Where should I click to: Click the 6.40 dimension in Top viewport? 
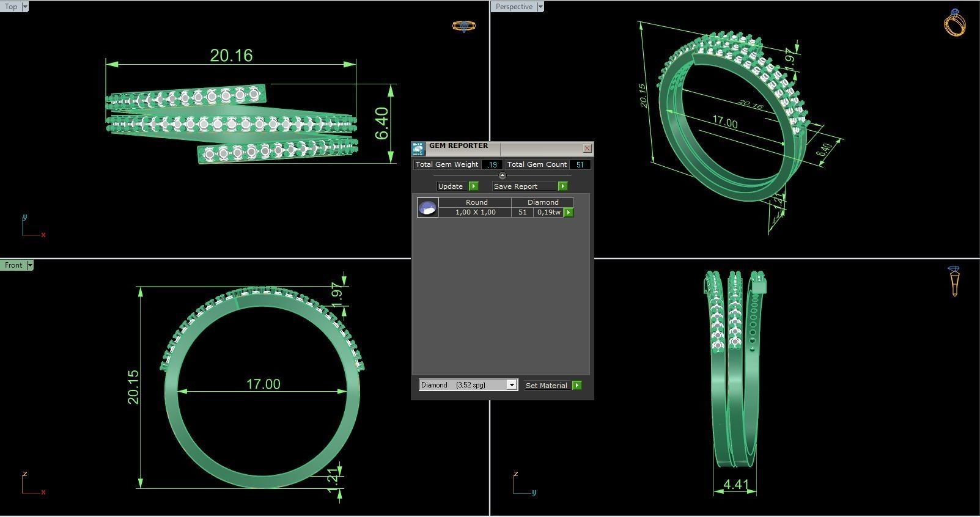pyautogui.click(x=381, y=123)
